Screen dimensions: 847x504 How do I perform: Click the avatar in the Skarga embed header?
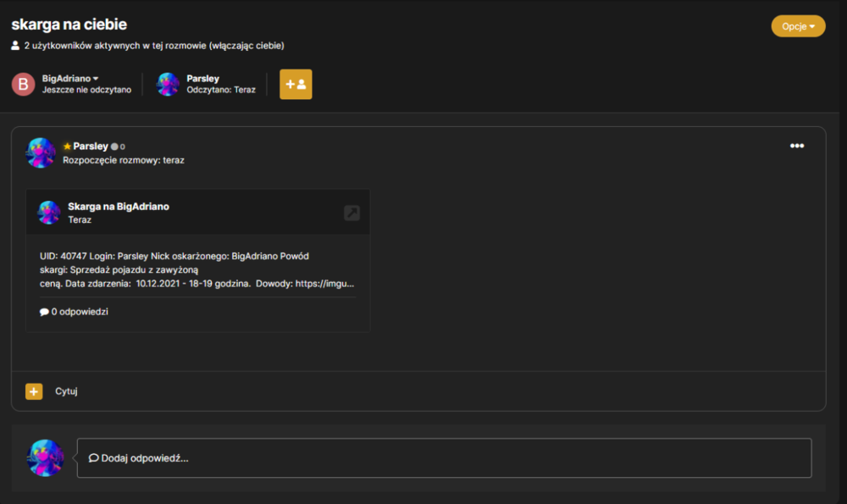[48, 213]
